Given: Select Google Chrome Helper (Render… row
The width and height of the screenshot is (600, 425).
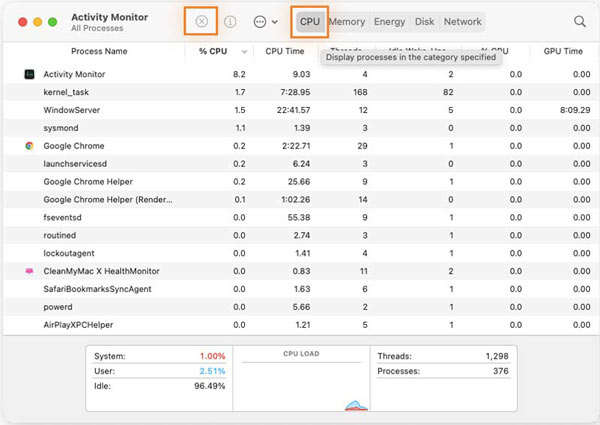Looking at the screenshot, I should (x=300, y=200).
